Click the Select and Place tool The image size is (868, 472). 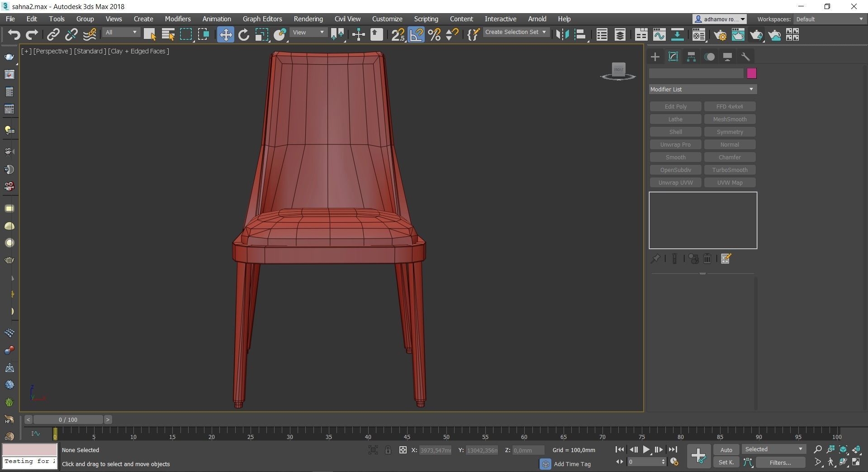pyautogui.click(x=280, y=35)
